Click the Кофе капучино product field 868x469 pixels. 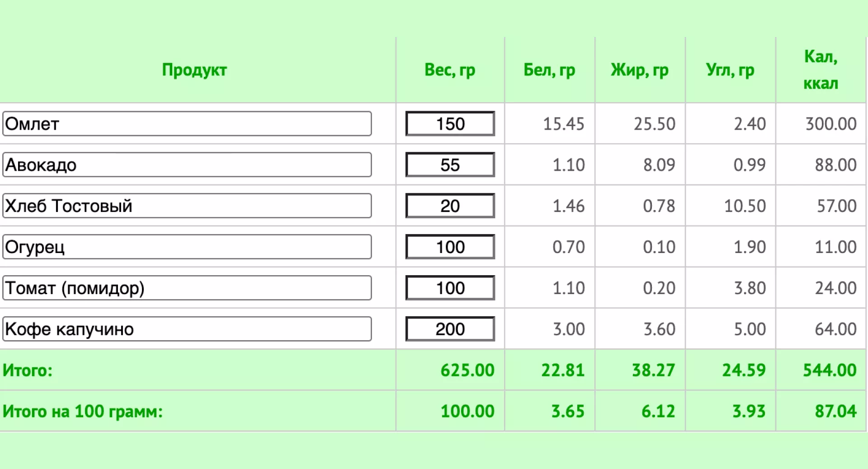(x=187, y=329)
